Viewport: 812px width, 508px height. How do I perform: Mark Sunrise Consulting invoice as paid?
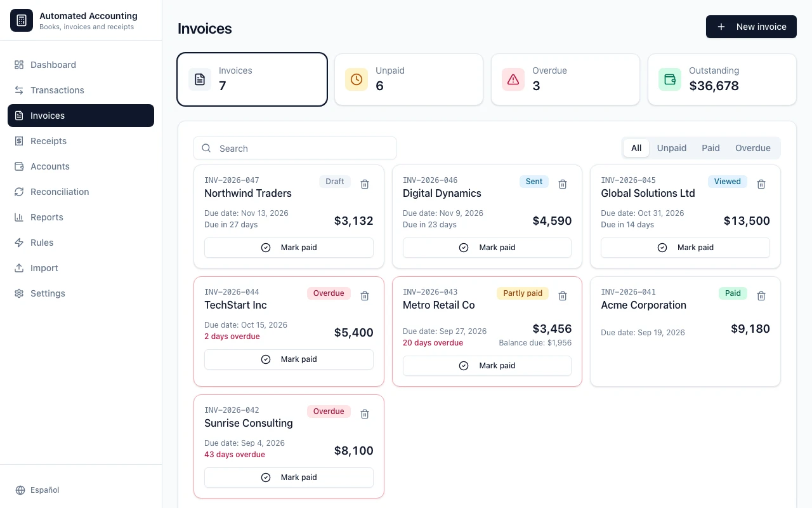coord(289,478)
